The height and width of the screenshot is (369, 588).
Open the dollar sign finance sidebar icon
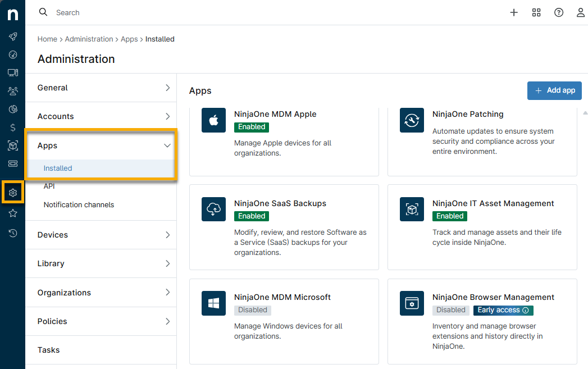[x=13, y=127]
